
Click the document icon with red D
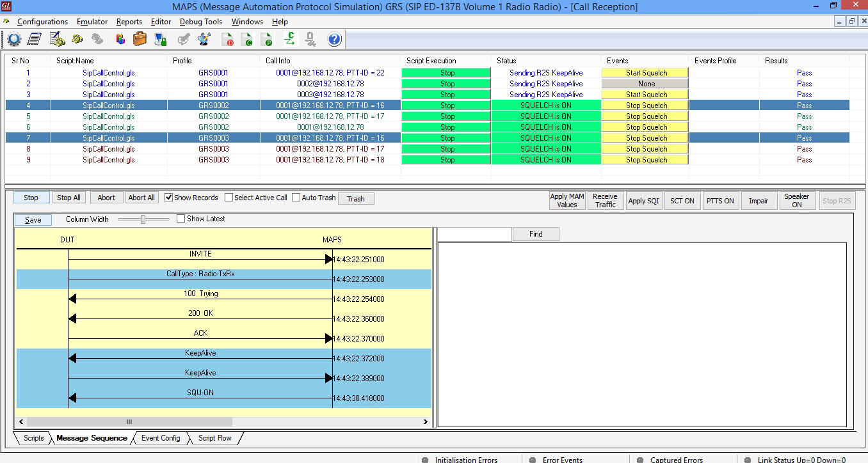pyautogui.click(x=227, y=40)
